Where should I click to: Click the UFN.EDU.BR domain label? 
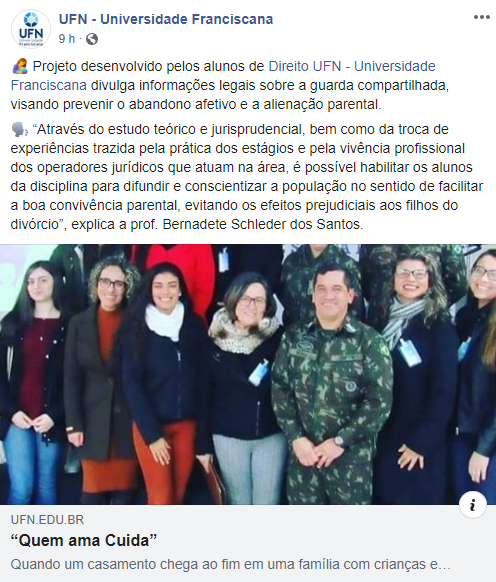point(47,520)
